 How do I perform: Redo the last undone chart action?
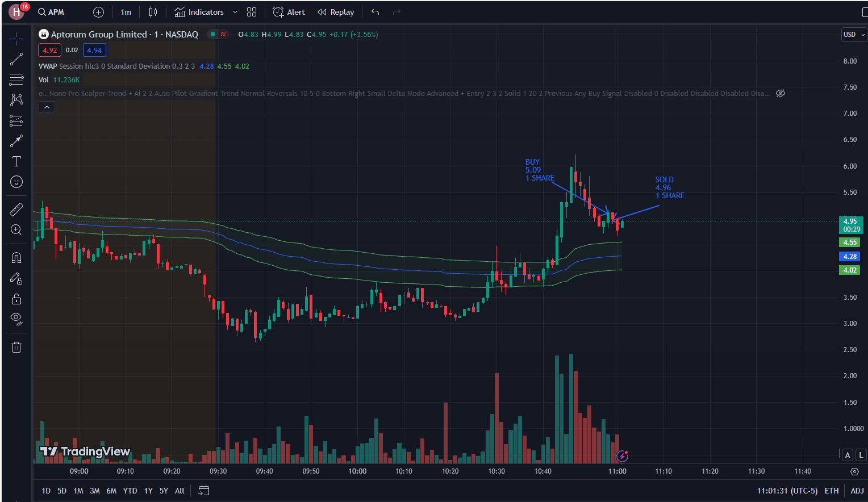tap(397, 12)
